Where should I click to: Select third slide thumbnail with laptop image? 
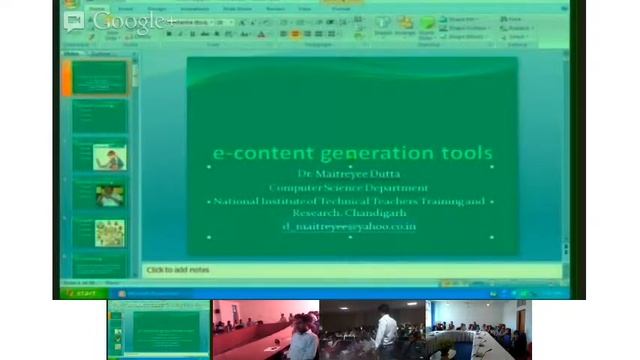(x=99, y=156)
